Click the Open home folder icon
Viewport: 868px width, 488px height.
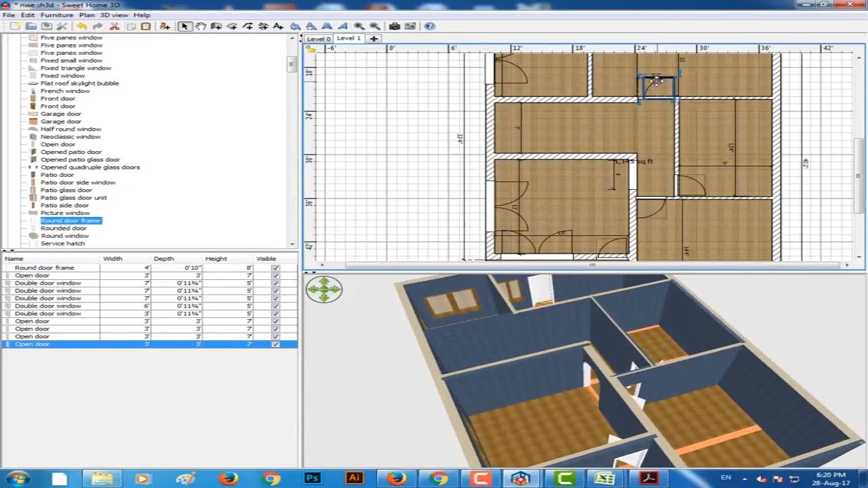pyautogui.click(x=31, y=26)
